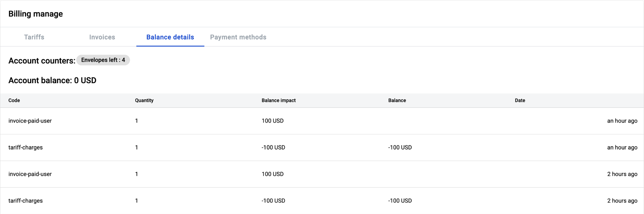Go to the Payment methods tab

click(238, 37)
